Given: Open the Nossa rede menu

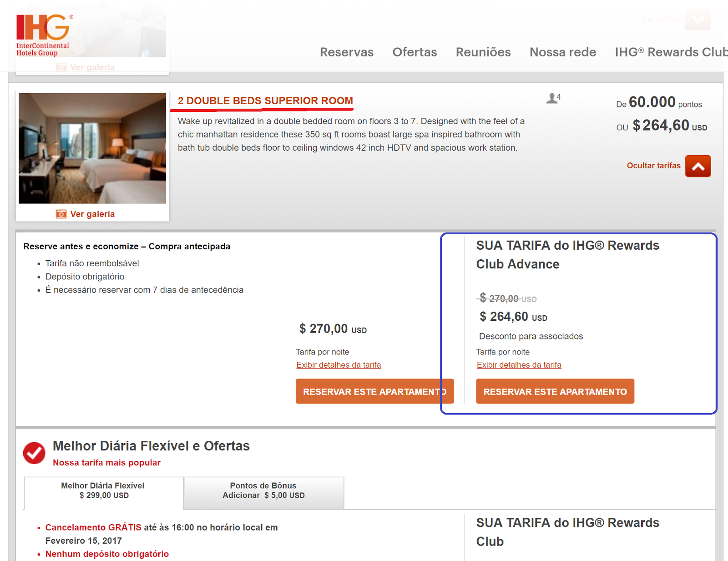Looking at the screenshot, I should pos(563,52).
